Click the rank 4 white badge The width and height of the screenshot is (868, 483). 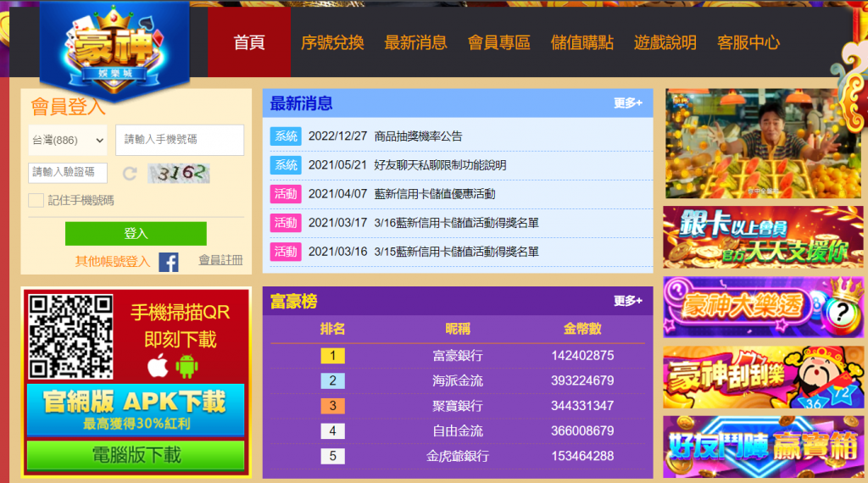[x=332, y=430]
